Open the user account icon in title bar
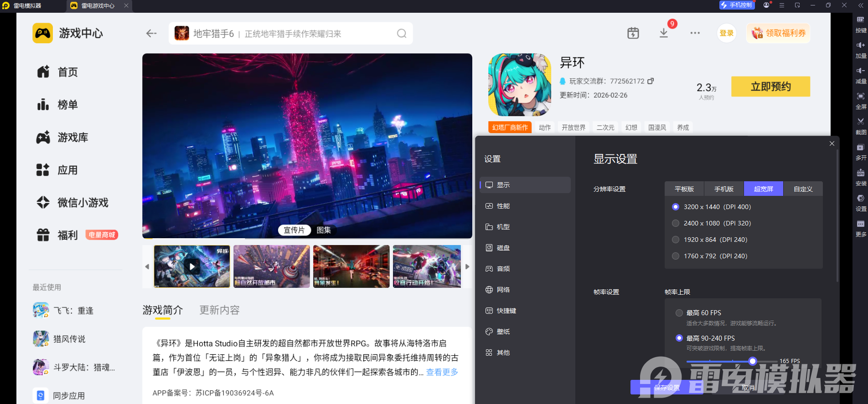Viewport: 868px width, 404px height. (x=766, y=5)
